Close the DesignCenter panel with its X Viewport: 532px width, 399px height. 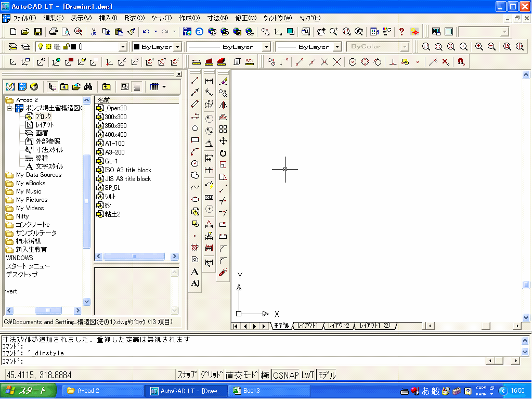coord(179,74)
